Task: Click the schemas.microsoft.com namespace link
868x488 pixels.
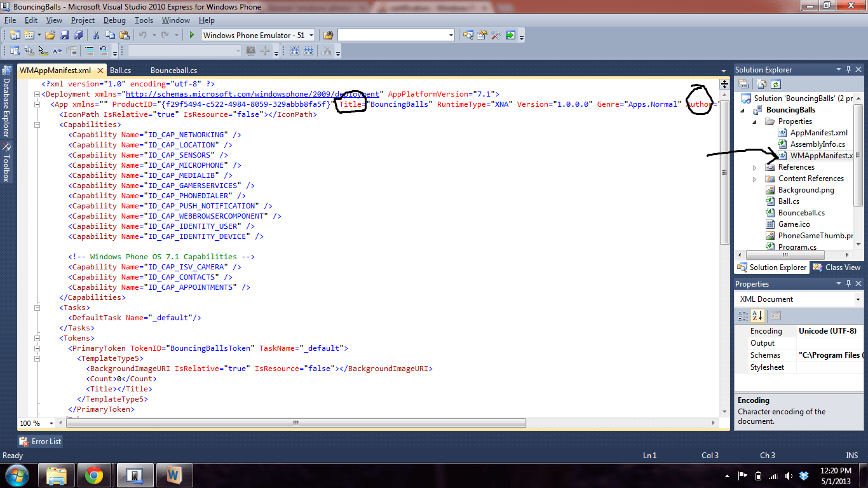Action: [x=252, y=94]
